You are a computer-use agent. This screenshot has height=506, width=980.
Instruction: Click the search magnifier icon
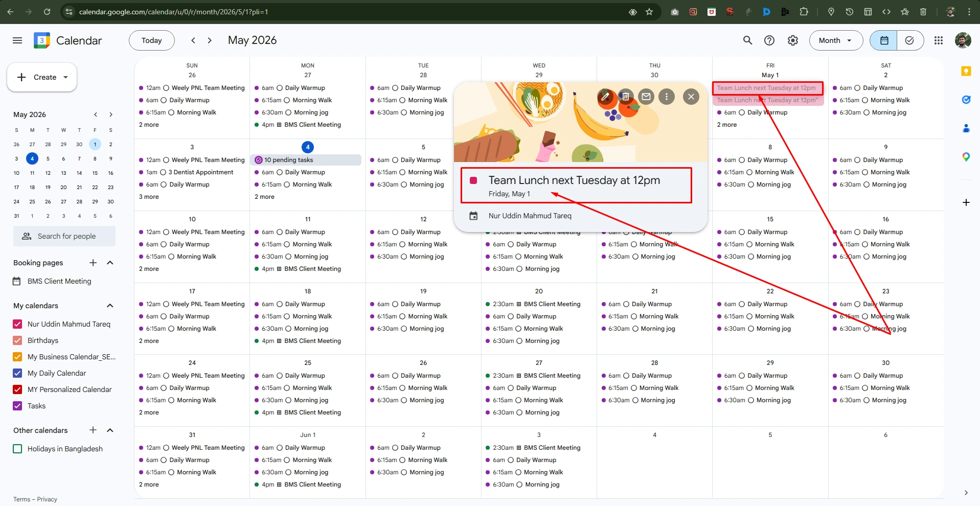(747, 40)
